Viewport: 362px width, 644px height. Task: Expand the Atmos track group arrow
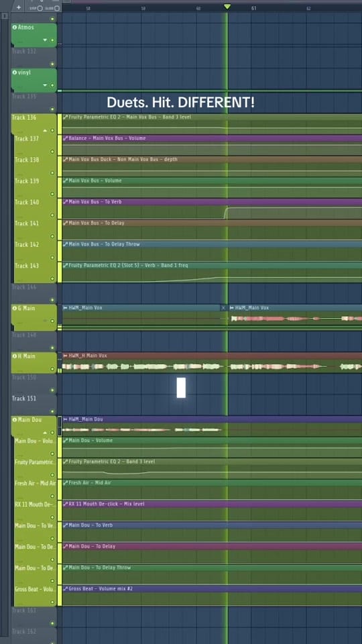coord(45,40)
